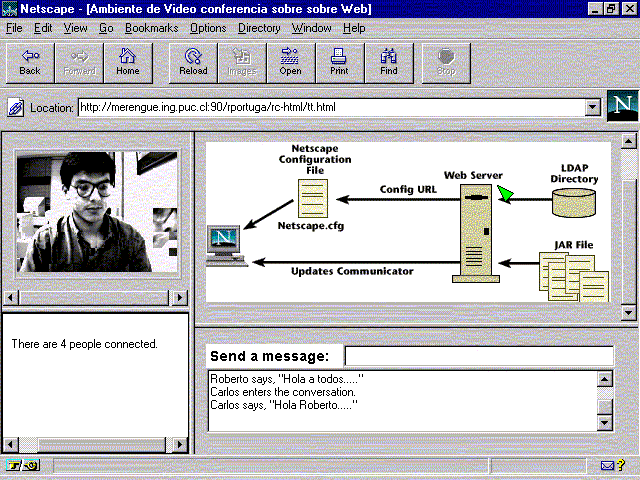
Task: Click the JAR File documents image
Action: tap(574, 277)
